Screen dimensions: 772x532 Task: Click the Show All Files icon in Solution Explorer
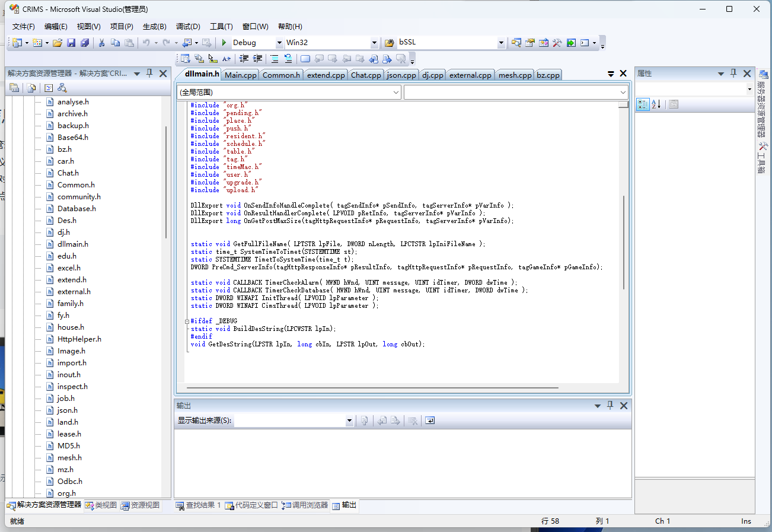[31, 88]
